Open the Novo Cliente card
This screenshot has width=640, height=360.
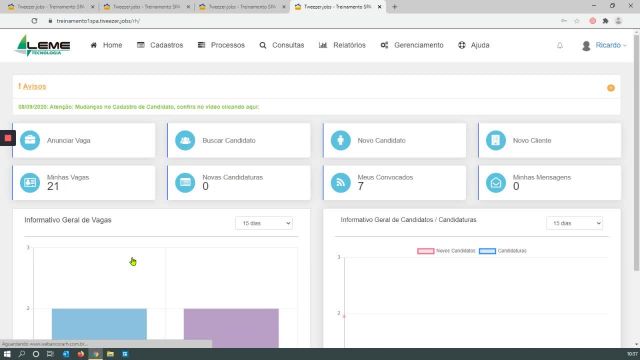[x=549, y=140]
